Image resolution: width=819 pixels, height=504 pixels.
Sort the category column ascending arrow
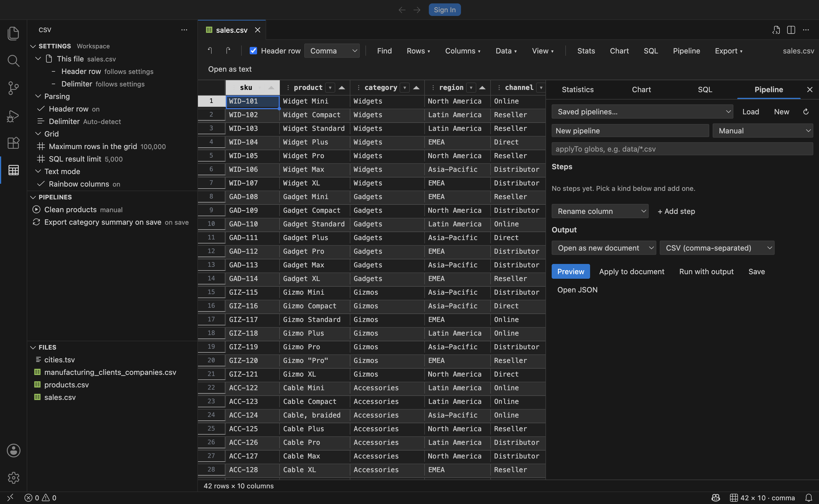(x=416, y=88)
